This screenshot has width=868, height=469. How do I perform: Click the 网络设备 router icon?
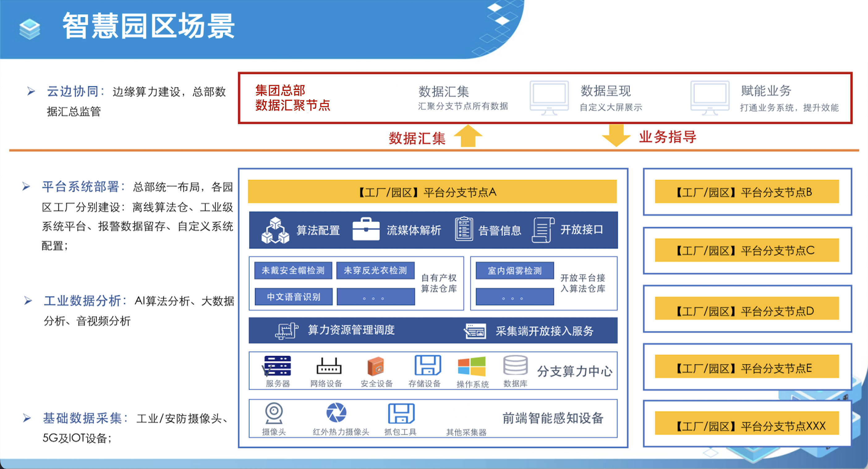329,366
